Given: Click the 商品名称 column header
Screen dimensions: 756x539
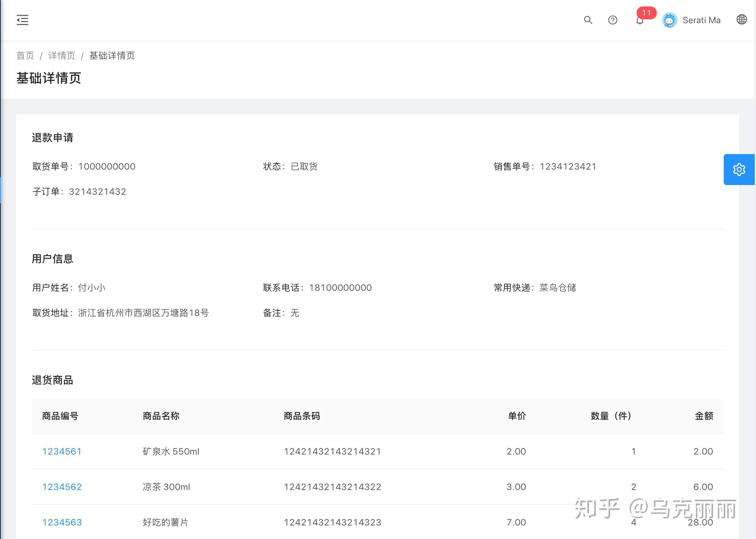Looking at the screenshot, I should [x=161, y=416].
